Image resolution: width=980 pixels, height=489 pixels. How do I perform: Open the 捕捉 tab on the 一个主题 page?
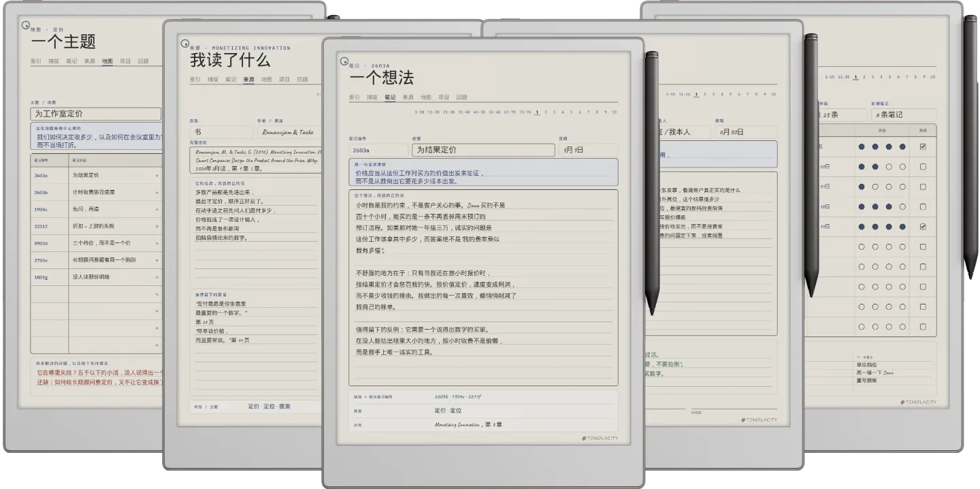54,61
